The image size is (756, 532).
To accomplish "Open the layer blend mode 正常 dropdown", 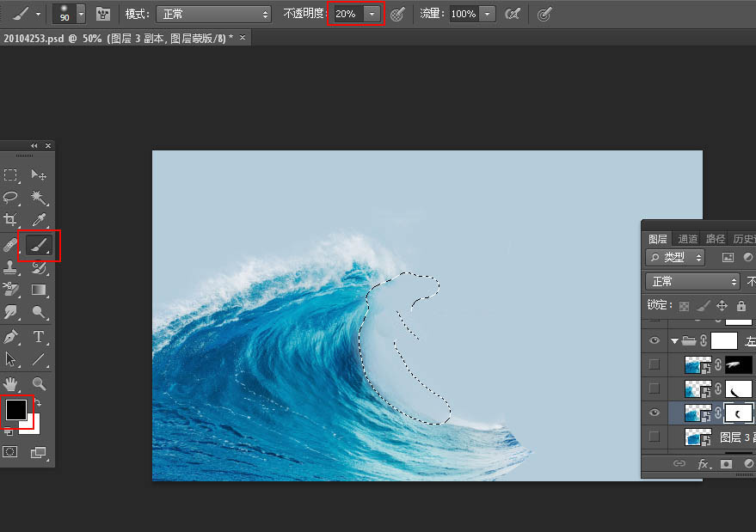I will pyautogui.click(x=693, y=281).
